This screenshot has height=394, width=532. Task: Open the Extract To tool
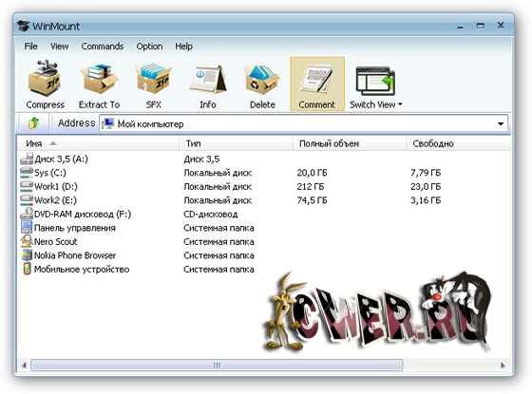[x=99, y=80]
